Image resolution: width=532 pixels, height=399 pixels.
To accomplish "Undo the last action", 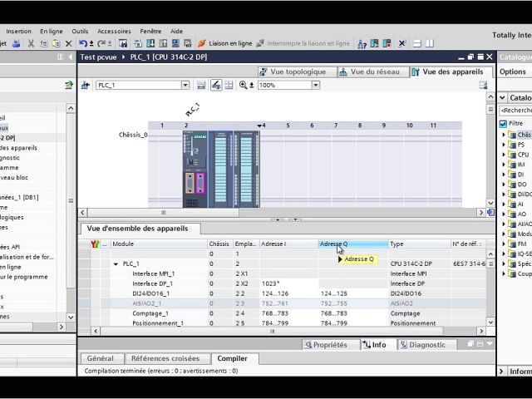I will coord(83,43).
